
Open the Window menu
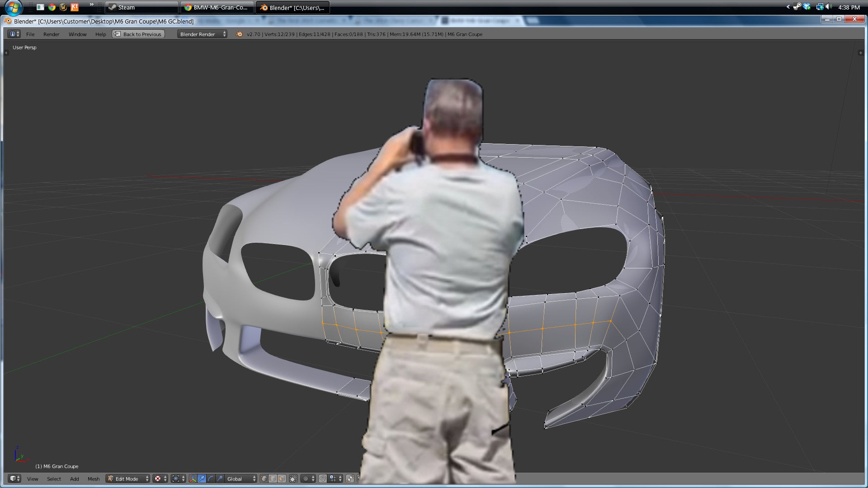77,34
